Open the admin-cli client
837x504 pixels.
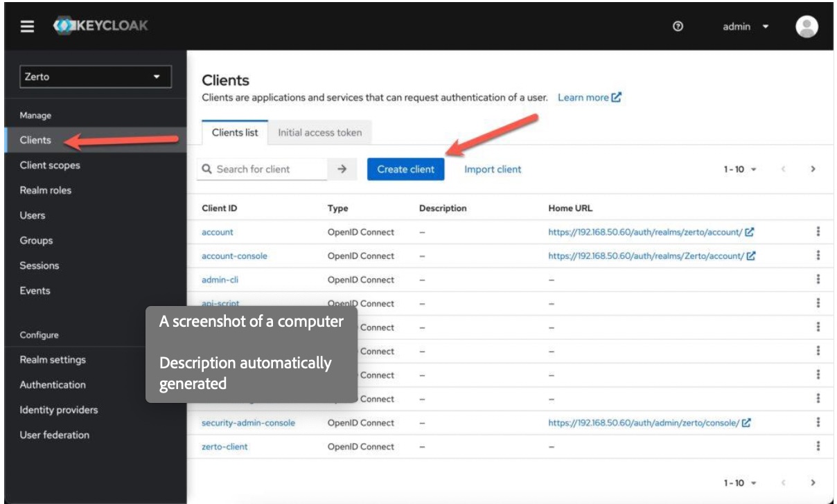click(x=220, y=280)
